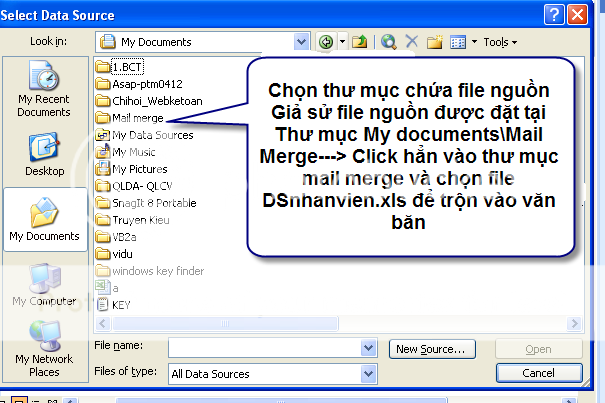Click the Delete X icon in toolbar

pos(412,41)
